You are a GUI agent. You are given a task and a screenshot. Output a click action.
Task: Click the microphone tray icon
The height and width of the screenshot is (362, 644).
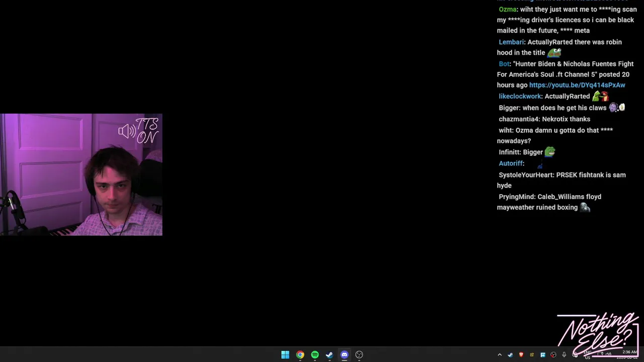tap(564, 355)
